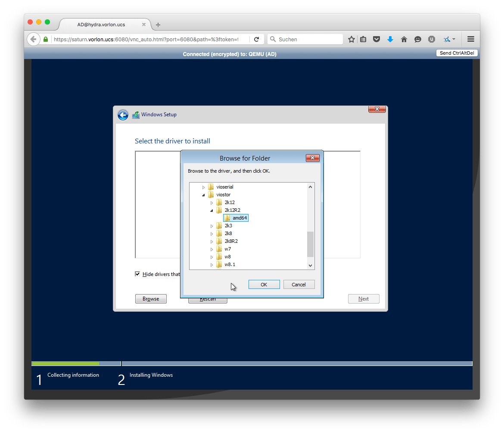Image resolution: width=504 pixels, height=434 pixels.
Task: Reload the page with refresh icon
Action: (256, 39)
